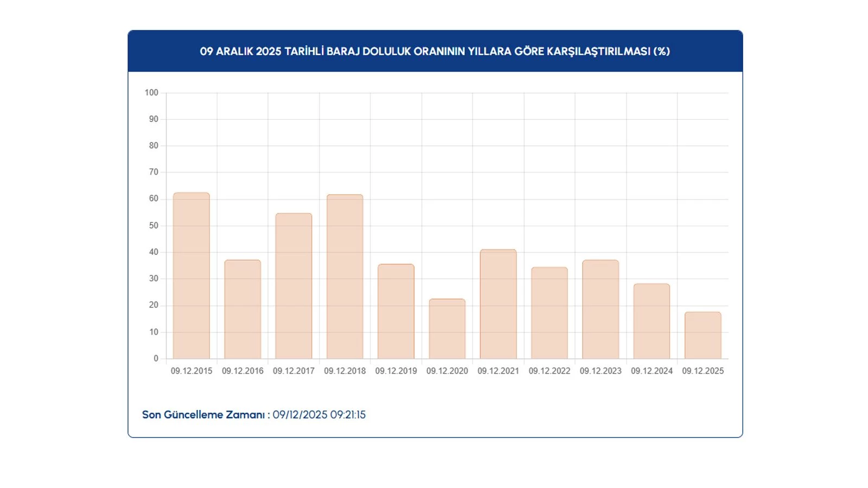The width and height of the screenshot is (868, 488).
Task: Select the tall 09.12.2018 bar
Action: coord(344,277)
